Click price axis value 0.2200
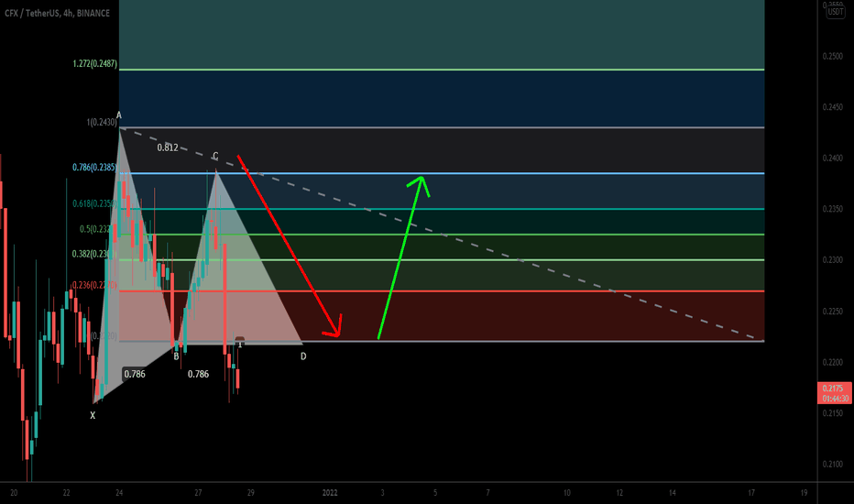Image resolution: width=854 pixels, height=504 pixels. click(832, 362)
